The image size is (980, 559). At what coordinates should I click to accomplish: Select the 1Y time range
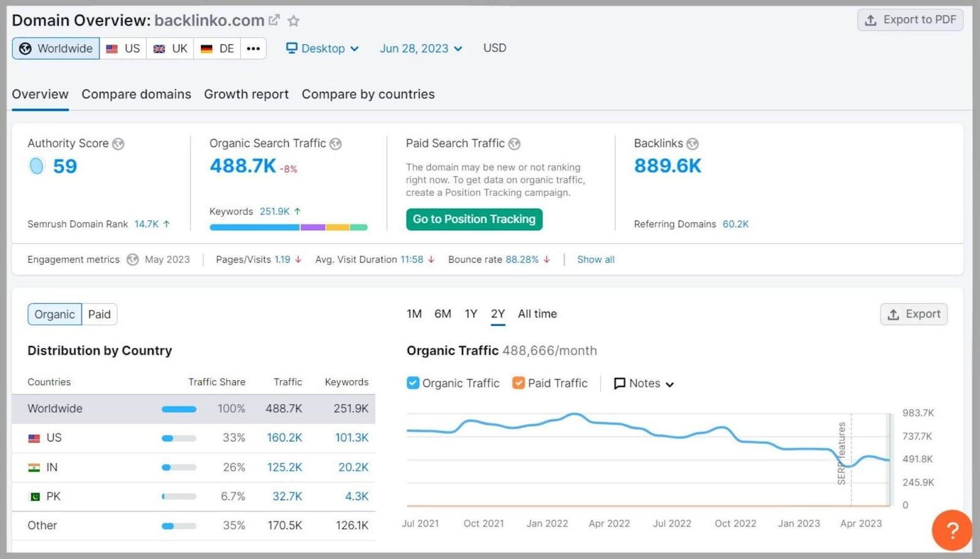[x=470, y=314]
